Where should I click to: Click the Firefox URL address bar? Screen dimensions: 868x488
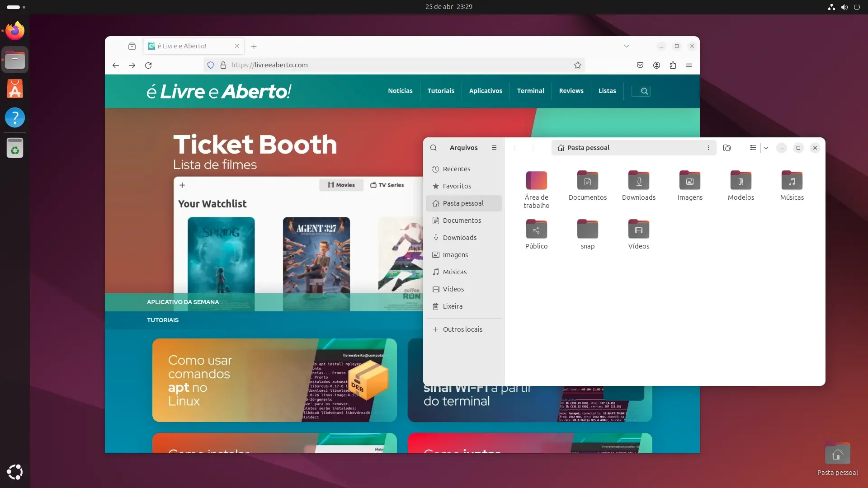point(393,65)
